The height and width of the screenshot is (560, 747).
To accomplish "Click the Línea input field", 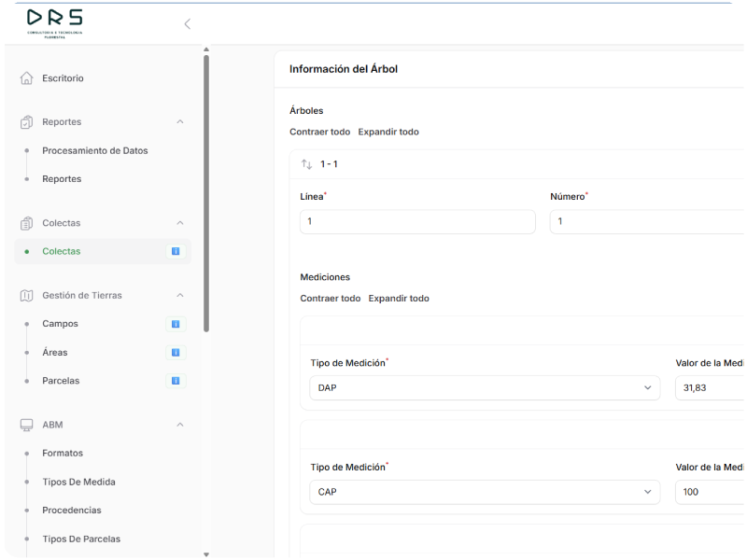I will point(416,221).
